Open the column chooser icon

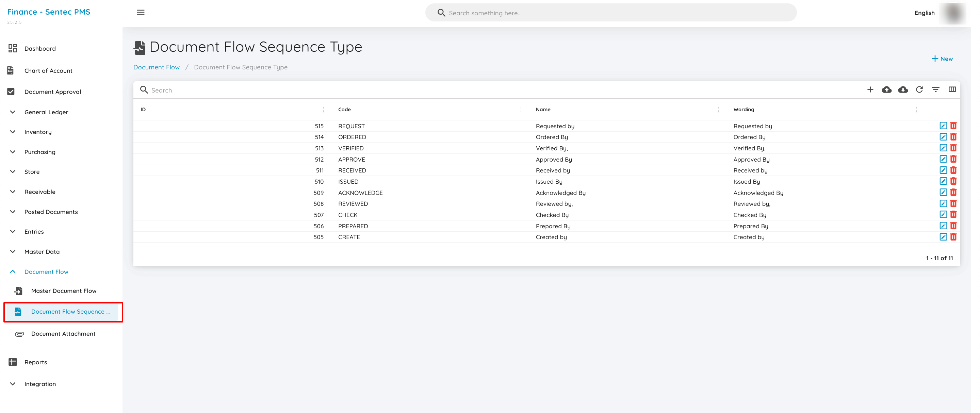tap(952, 90)
